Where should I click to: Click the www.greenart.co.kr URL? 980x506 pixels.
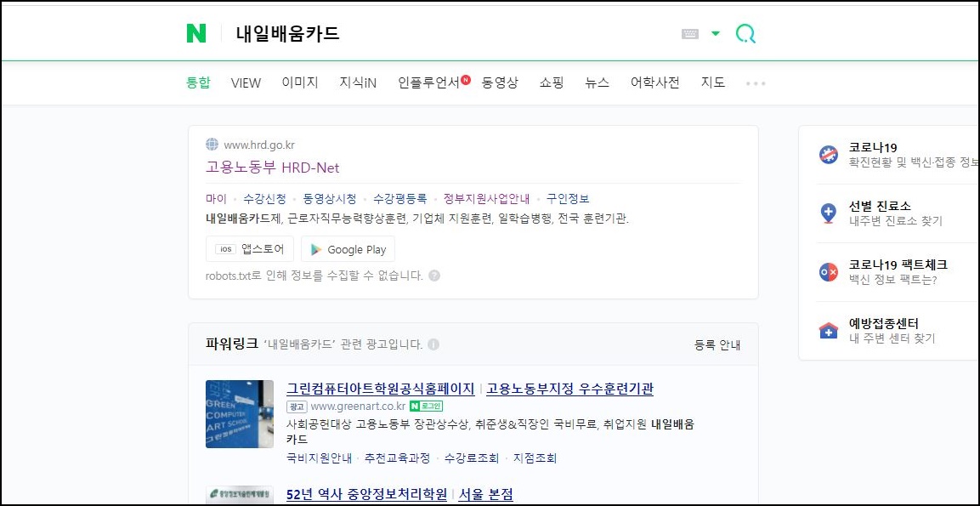(x=358, y=407)
